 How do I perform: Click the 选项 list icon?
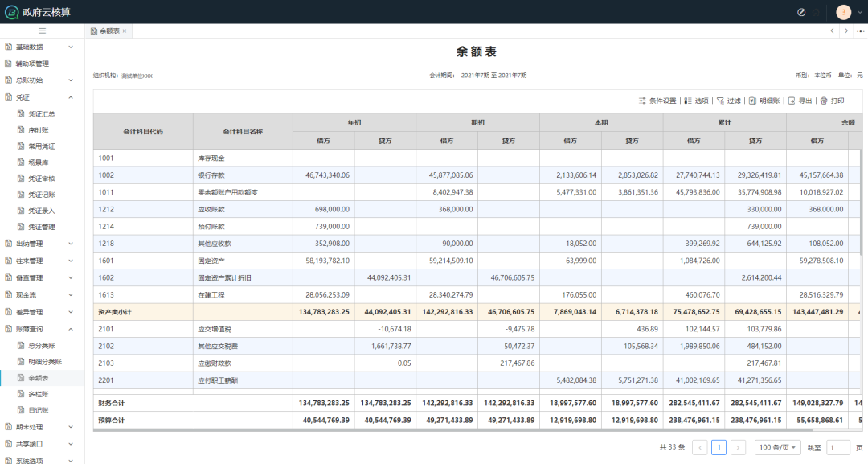687,101
